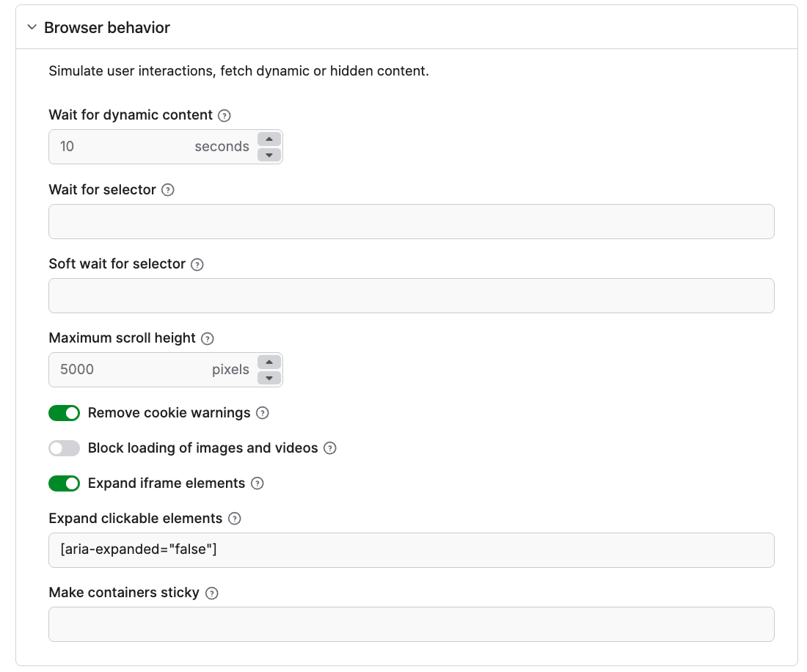
Task: Click inside the Wait for selector field
Action: [411, 221]
